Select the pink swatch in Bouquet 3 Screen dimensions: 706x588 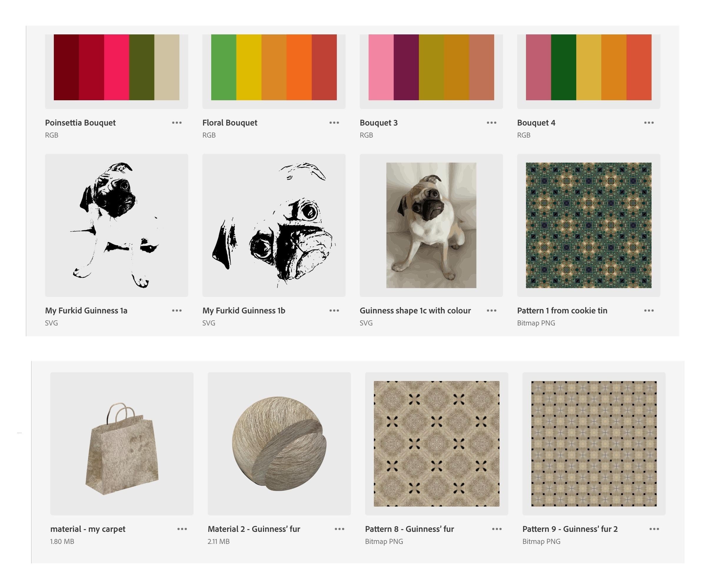(381, 67)
